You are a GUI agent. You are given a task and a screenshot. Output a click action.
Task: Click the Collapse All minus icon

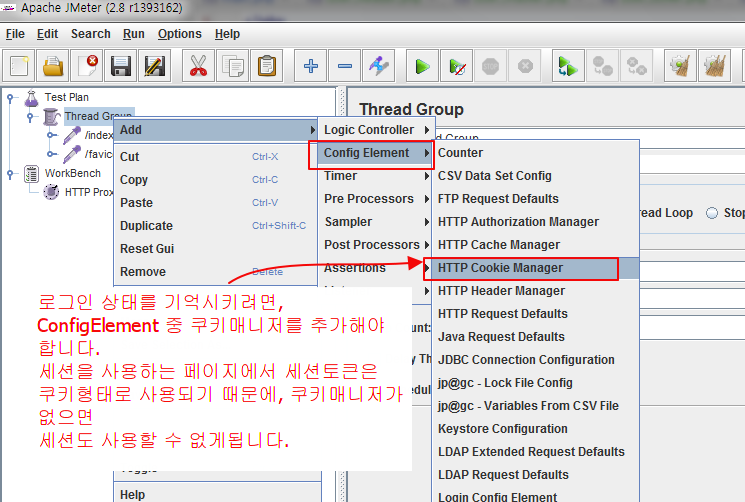(345, 66)
